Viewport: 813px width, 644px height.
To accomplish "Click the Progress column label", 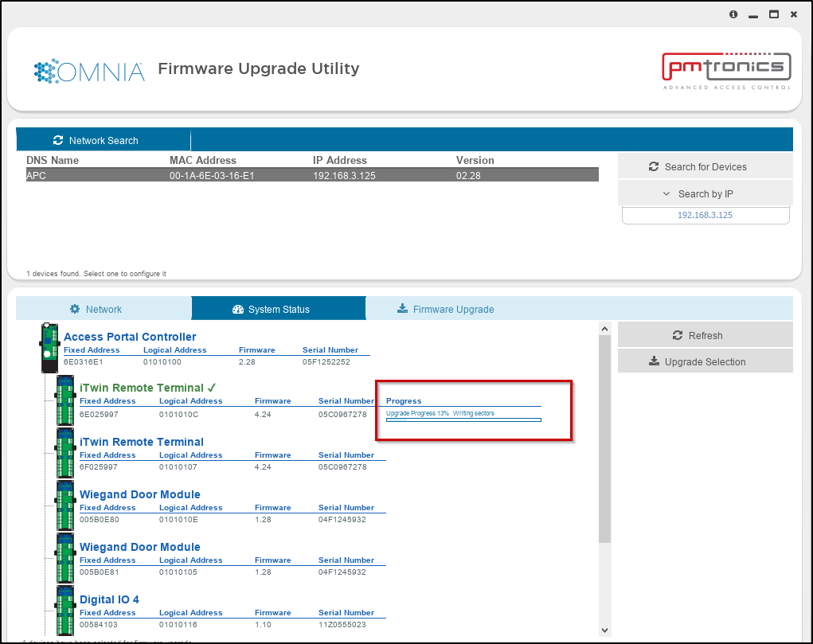I will [404, 401].
